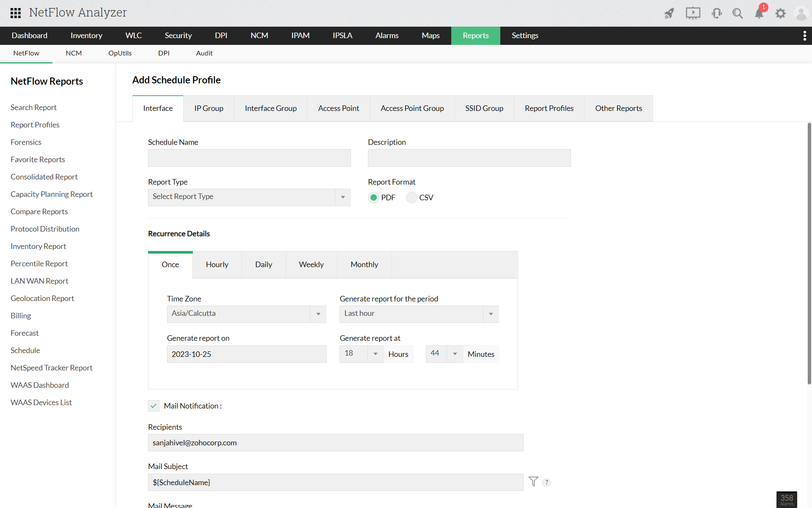
Task: Go to Forensics in the sidebar
Action: pos(26,142)
